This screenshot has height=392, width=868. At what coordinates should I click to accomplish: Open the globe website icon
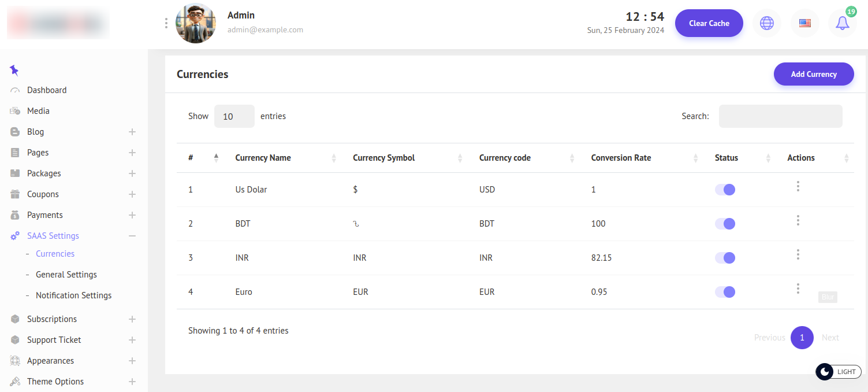click(x=766, y=24)
